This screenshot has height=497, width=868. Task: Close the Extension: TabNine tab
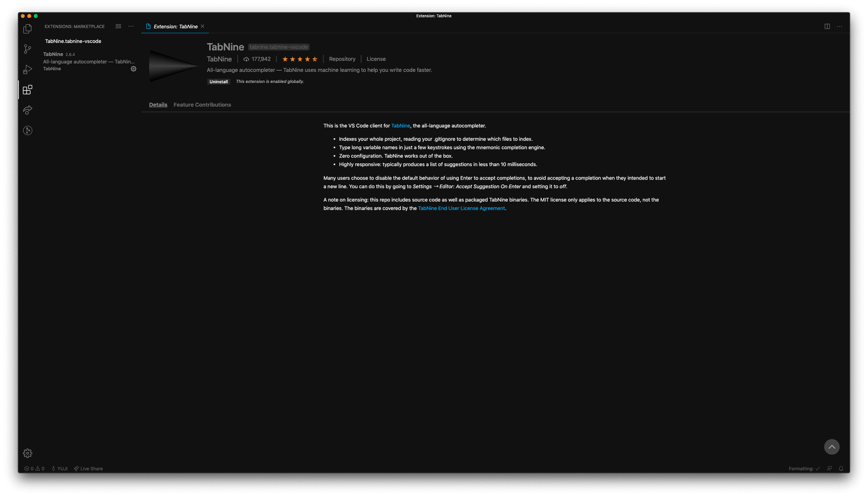(203, 26)
